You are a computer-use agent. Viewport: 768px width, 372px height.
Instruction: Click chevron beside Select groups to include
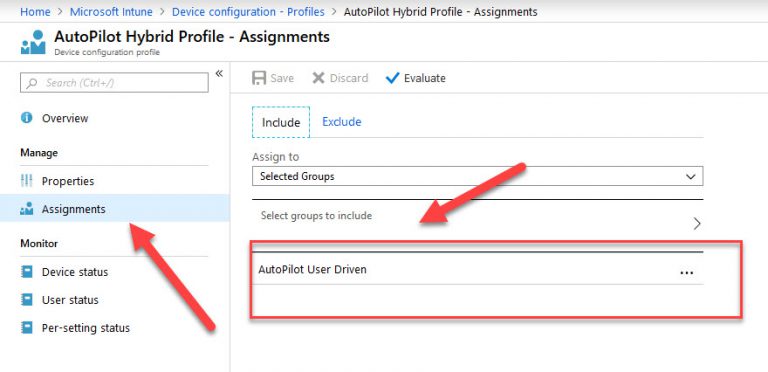[x=697, y=224]
